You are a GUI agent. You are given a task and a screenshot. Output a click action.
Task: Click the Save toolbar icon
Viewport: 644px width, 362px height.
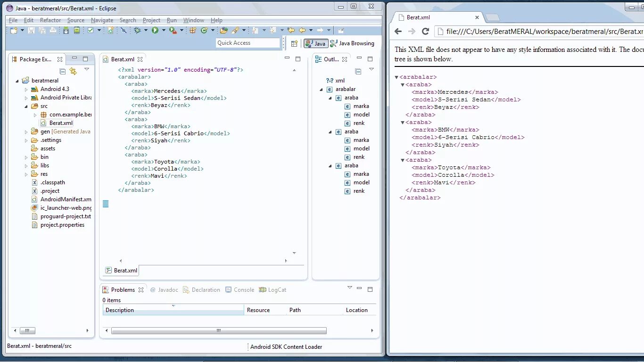coord(31,30)
